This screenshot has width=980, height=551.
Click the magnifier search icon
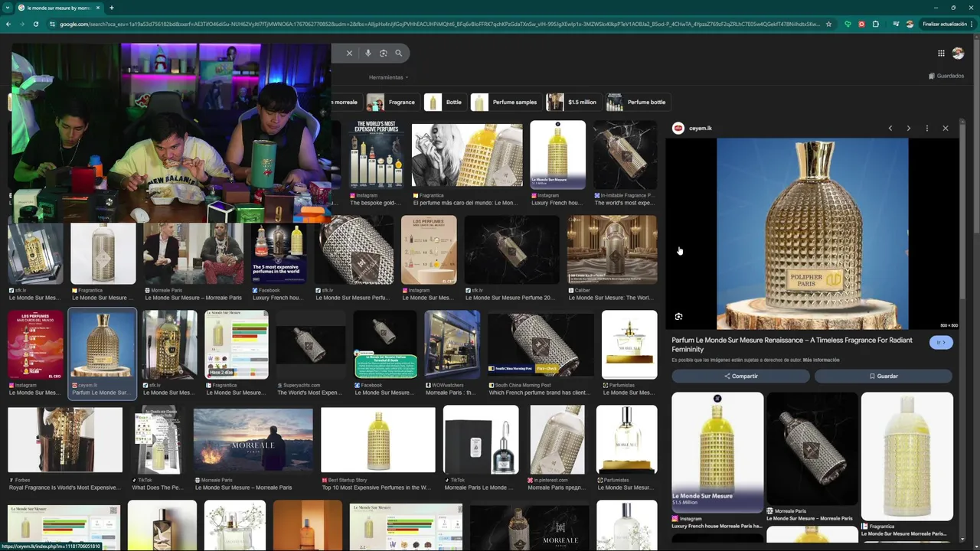(398, 53)
